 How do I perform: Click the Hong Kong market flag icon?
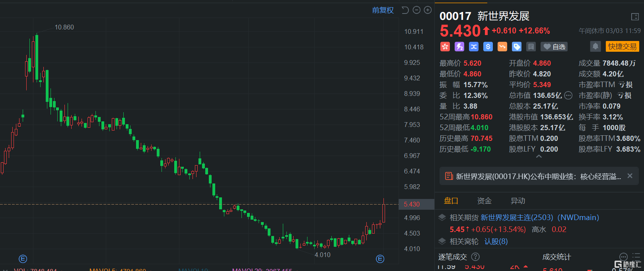[445, 47]
